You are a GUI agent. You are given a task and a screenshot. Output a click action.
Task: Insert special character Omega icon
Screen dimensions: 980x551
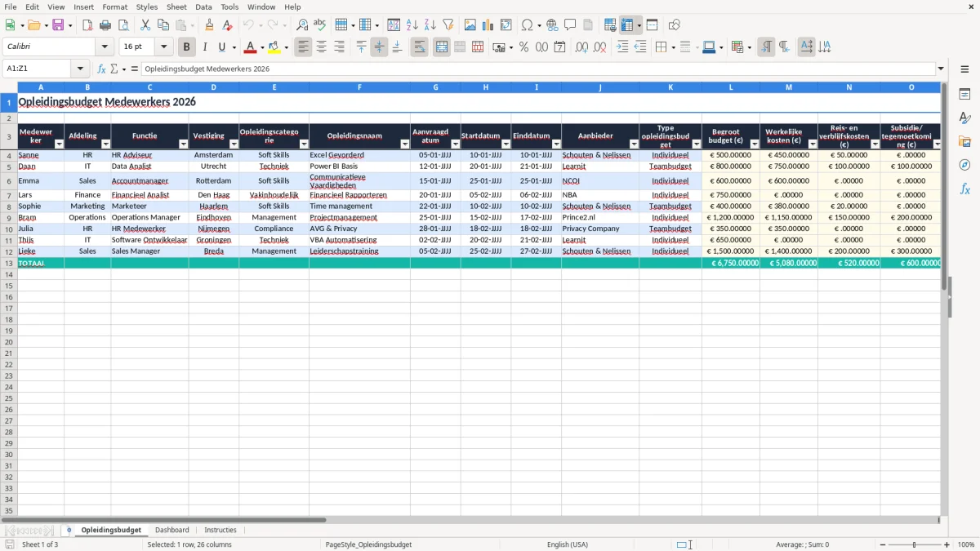click(x=527, y=25)
